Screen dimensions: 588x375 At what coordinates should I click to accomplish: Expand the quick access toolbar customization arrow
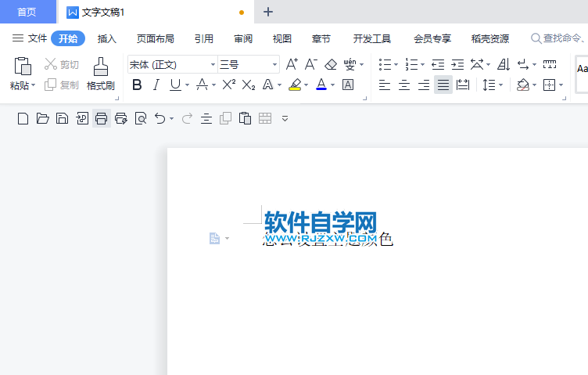(285, 119)
